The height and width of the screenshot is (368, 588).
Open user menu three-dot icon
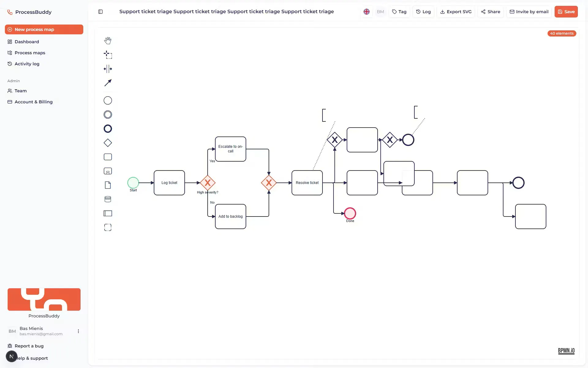(x=78, y=331)
